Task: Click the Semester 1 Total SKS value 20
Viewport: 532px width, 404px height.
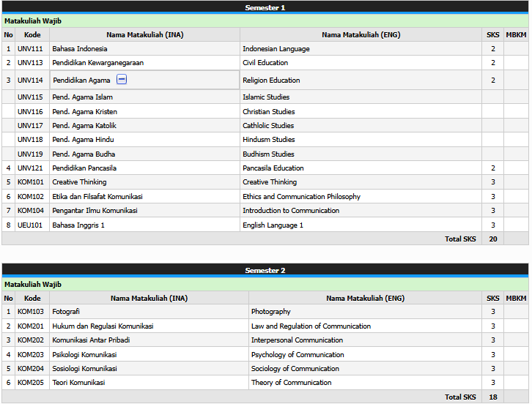Action: pos(492,239)
